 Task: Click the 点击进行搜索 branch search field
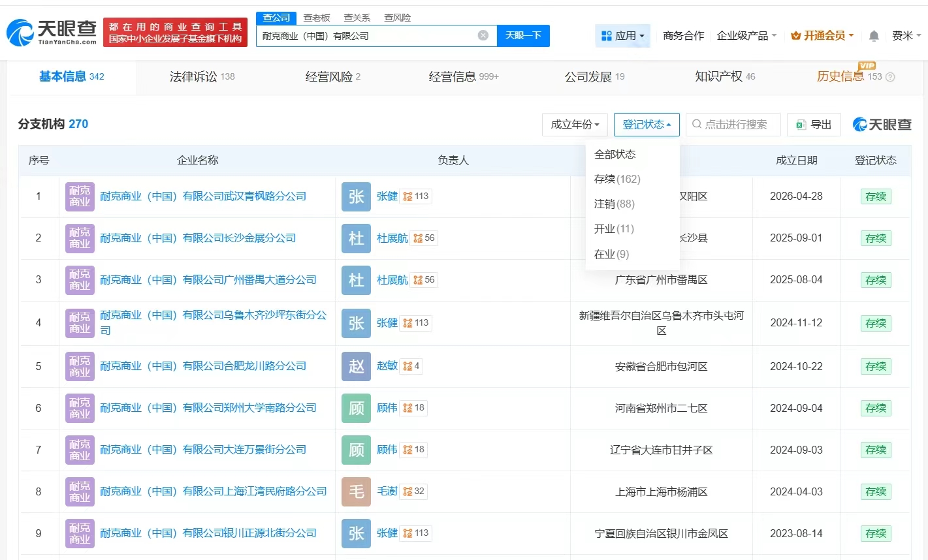pos(733,125)
